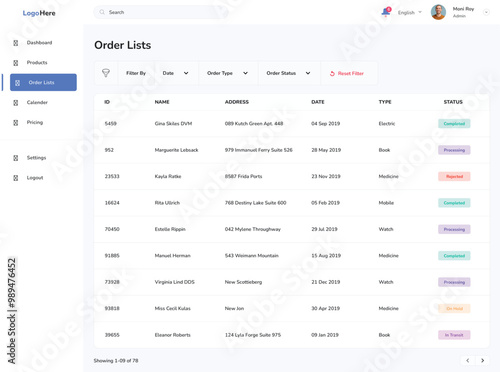Viewport: 500px width, 372px height.
Task: Click the Calender sidebar icon
Action: tap(16, 103)
